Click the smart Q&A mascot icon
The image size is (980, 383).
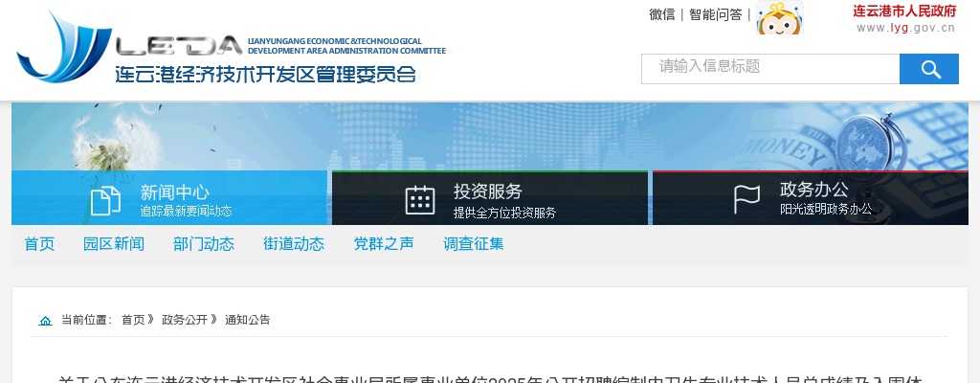[x=779, y=17]
